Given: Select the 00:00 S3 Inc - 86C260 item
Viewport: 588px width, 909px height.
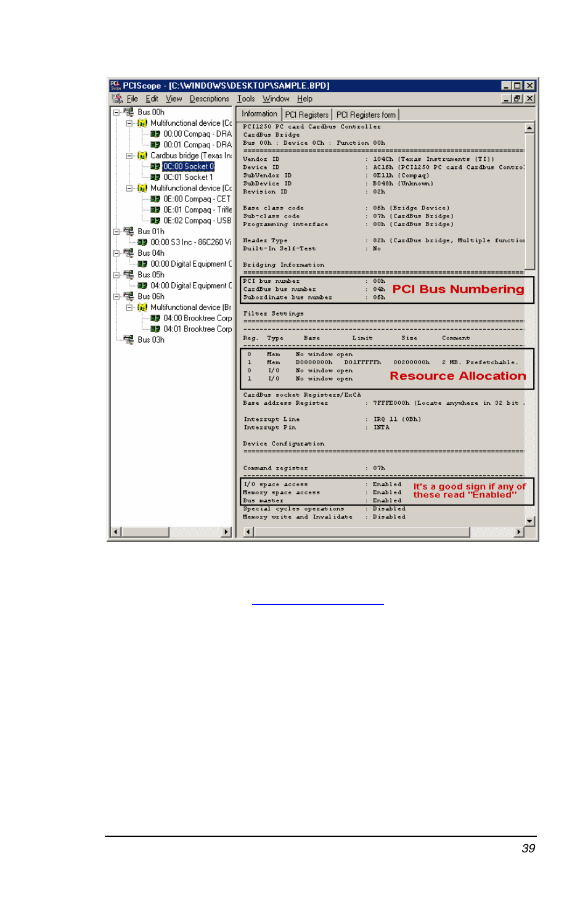Looking at the screenshot, I should (x=191, y=242).
